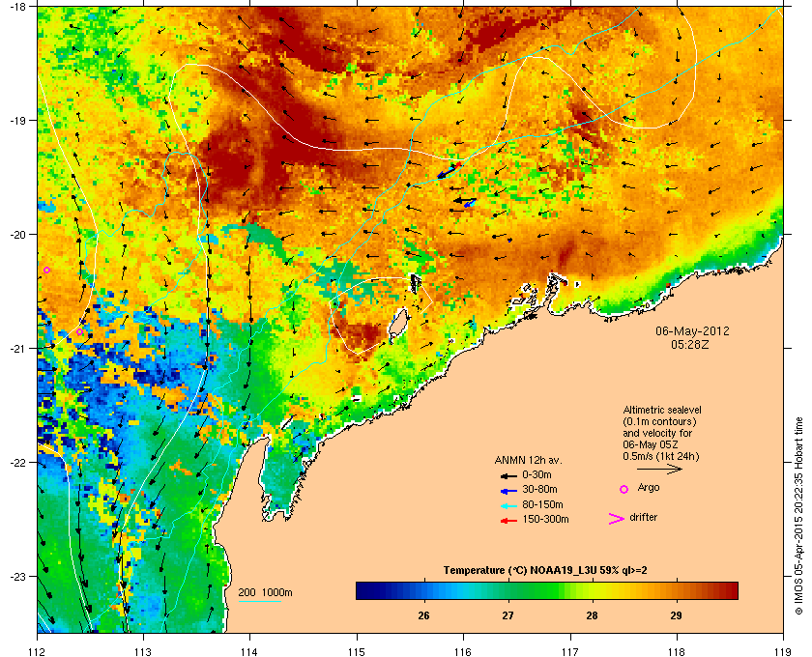This screenshot has height=657, width=812.
Task: Click the latitude axis label -23
Action: coord(17,576)
